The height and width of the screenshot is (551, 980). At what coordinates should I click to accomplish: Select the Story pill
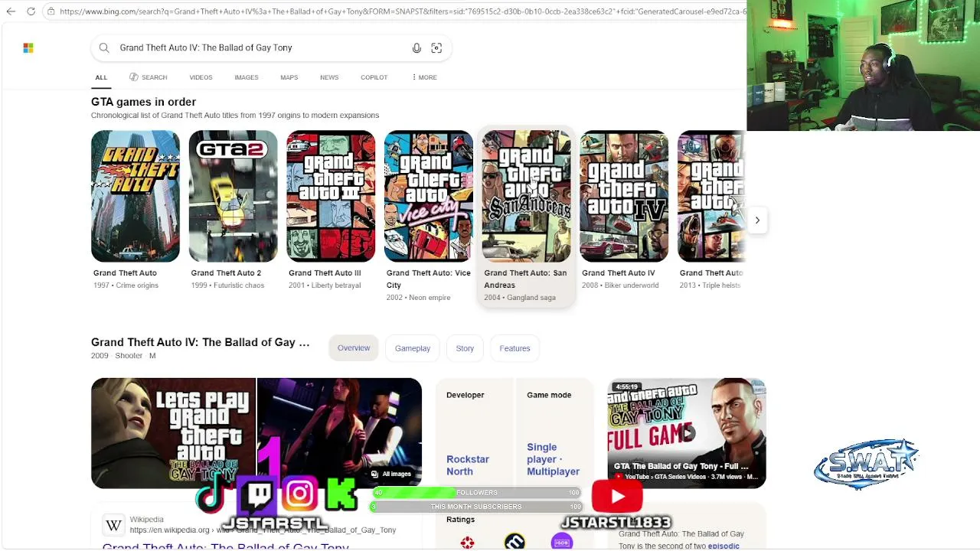click(465, 348)
